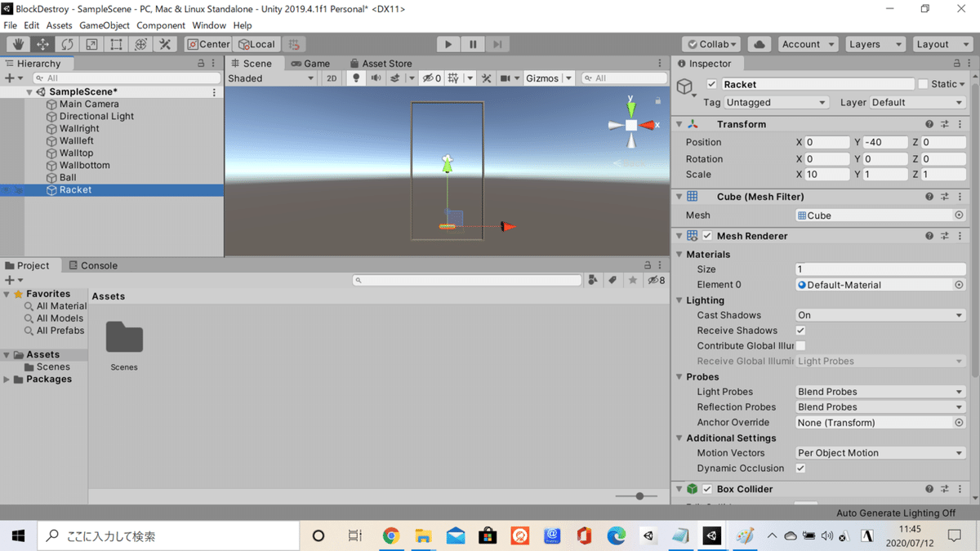This screenshot has width=980, height=551.
Task: Click Position Y field value -40
Action: click(885, 142)
